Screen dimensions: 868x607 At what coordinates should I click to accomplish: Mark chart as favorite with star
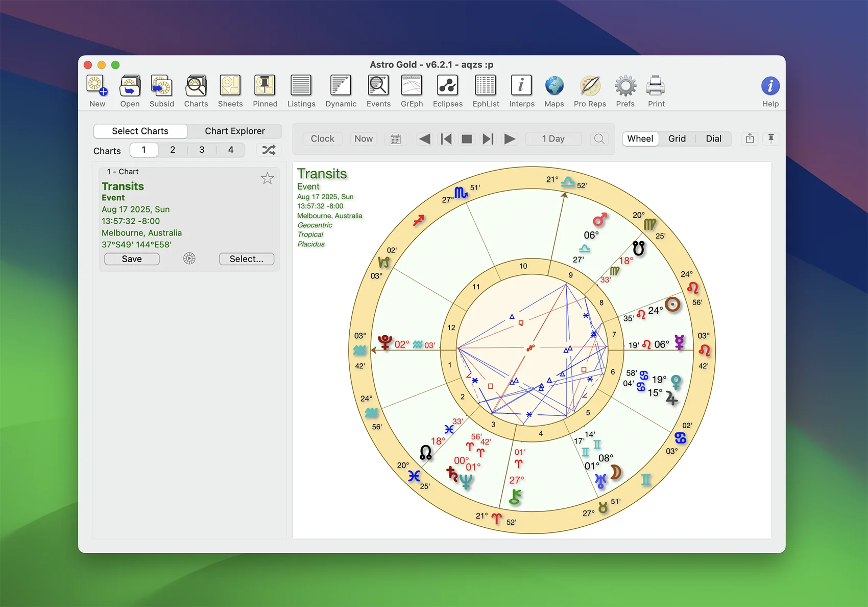(267, 178)
